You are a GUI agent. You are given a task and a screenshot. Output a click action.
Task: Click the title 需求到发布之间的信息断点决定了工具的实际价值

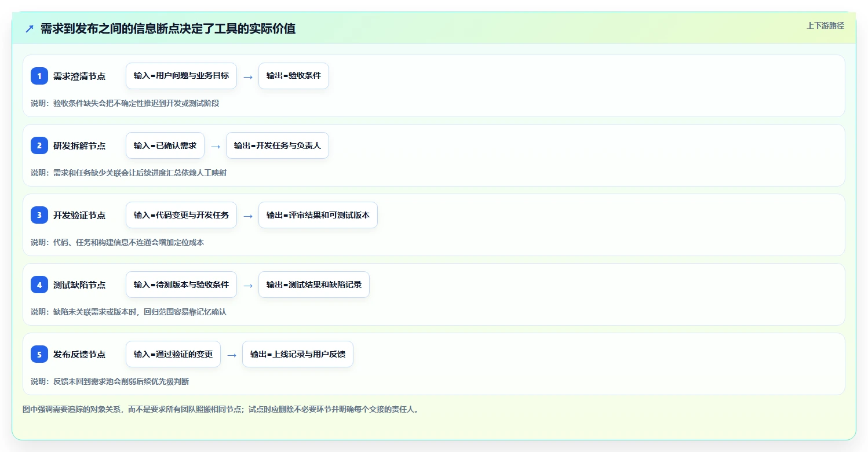tap(168, 28)
